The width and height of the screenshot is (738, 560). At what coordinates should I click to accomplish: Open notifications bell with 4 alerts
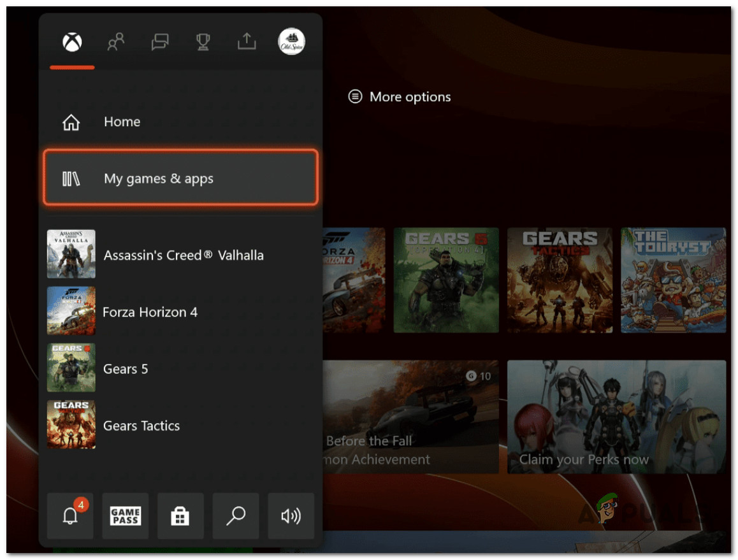coord(70,516)
